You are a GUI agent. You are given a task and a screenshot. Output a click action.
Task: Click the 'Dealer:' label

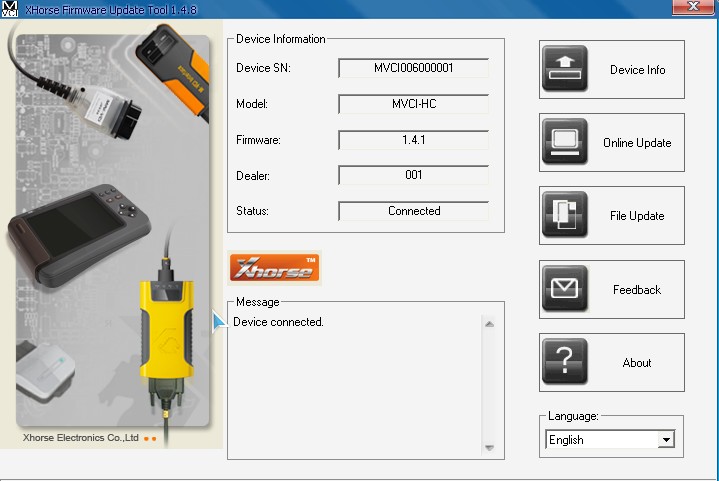pos(253,176)
